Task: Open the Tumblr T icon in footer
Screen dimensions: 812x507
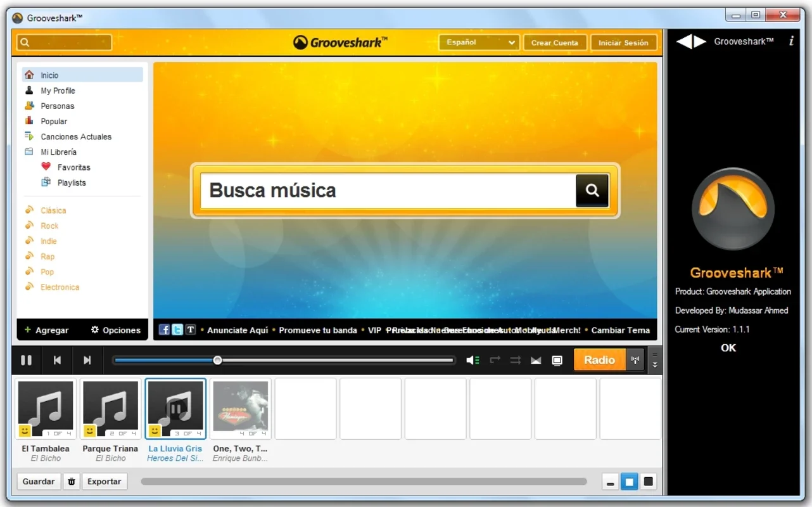Action: 191,330
